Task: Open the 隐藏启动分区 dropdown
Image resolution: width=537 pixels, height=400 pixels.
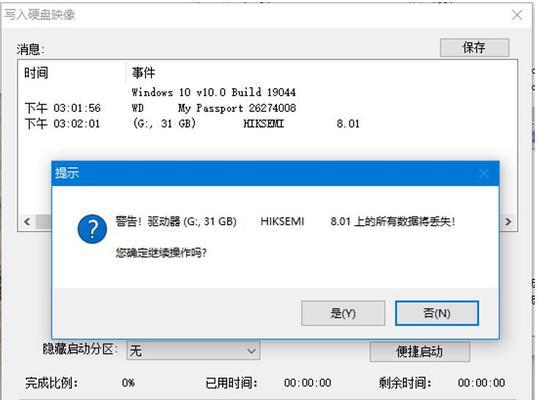Action: (193, 351)
